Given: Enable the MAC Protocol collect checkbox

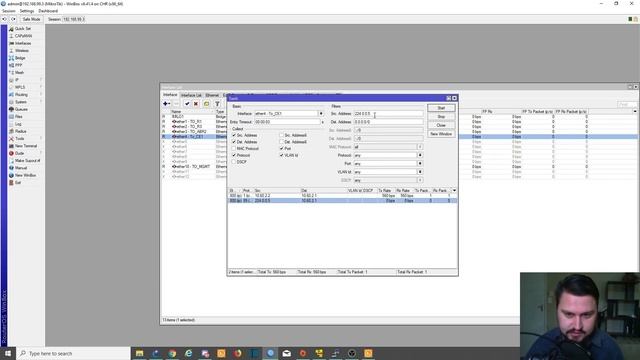Looking at the screenshot, I should pos(234,149).
